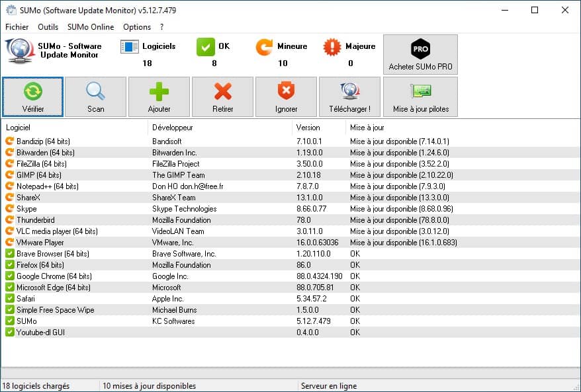Click the update icon beside Skype
This screenshot has width=581, height=392.
pos(10,208)
